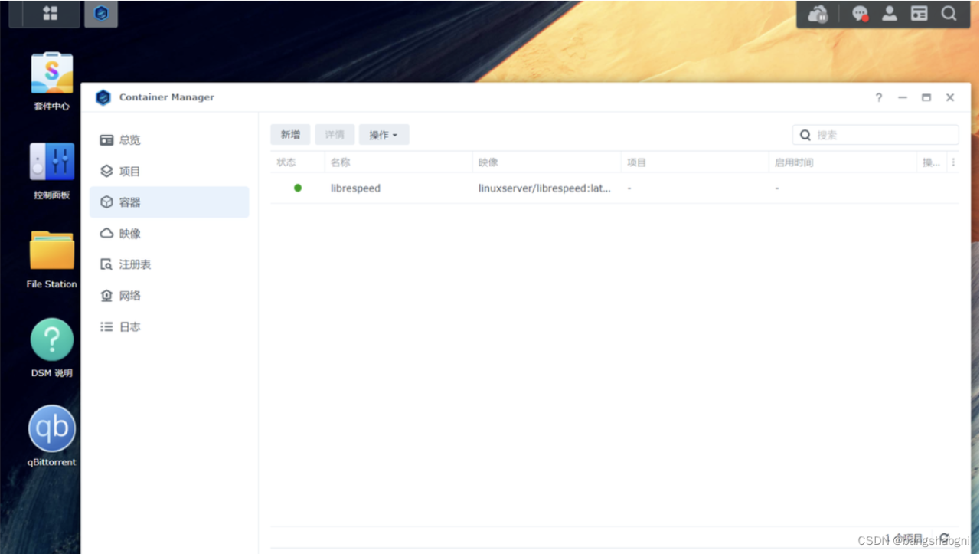Sort by Project (项目) column header
This screenshot has width=980, height=554.
coord(694,162)
